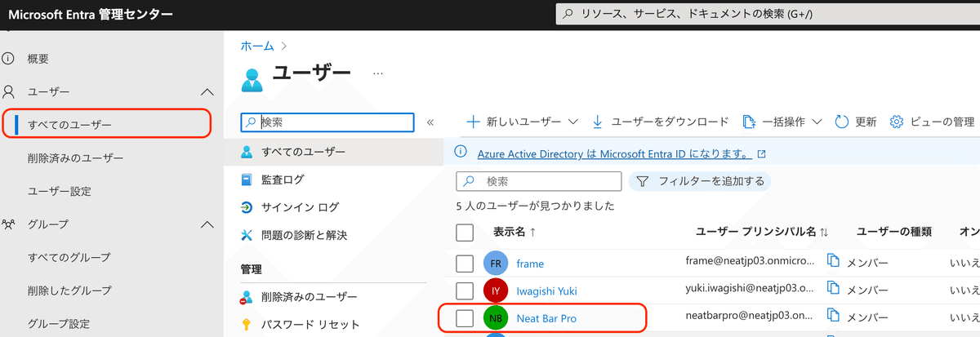Click the 5 人のユーザーが見つかりました count text
Image resolution: width=980 pixels, height=337 pixels.
tap(535, 206)
